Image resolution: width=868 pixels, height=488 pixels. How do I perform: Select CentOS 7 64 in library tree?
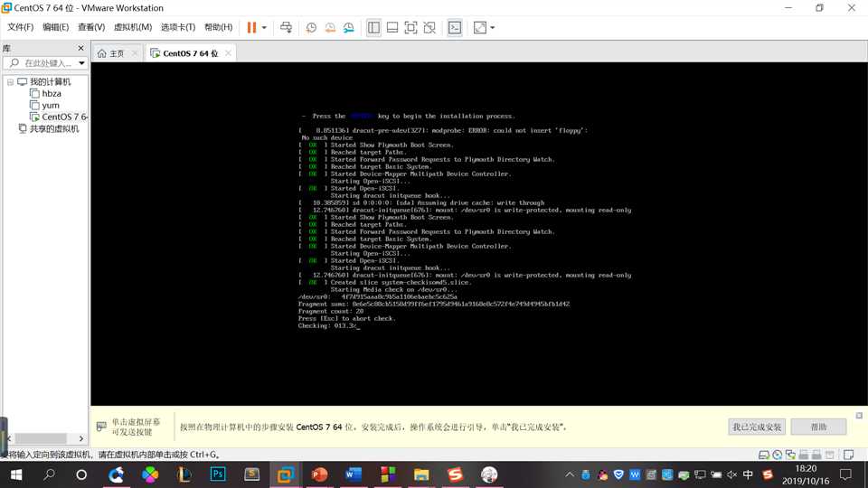click(x=59, y=117)
